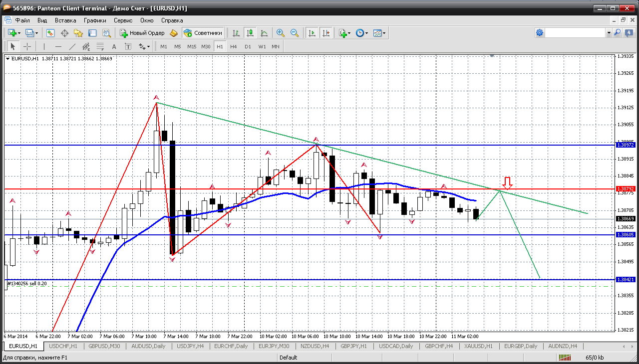Switch timeframe to MN
The width and height of the screenshot is (639, 364).
[276, 46]
